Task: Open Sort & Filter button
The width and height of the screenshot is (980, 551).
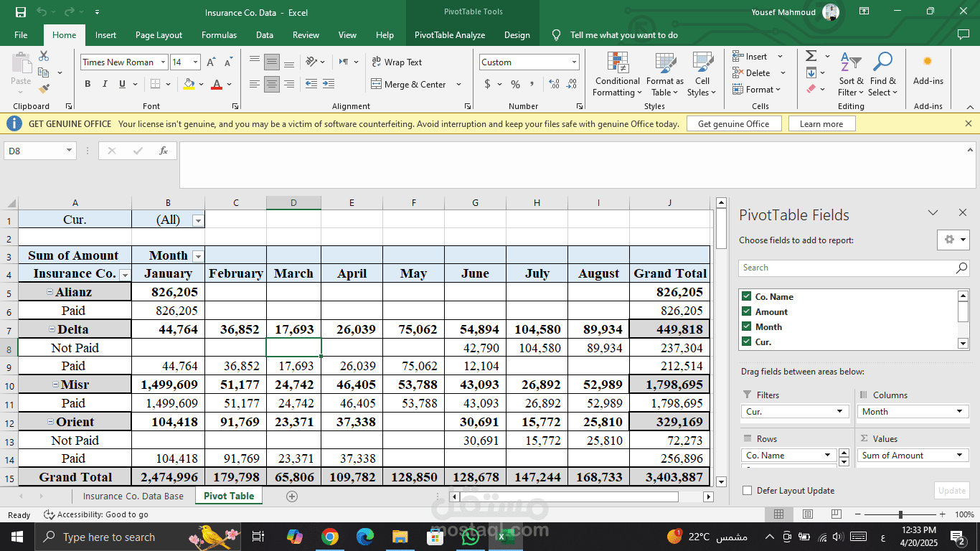Action: click(x=851, y=74)
